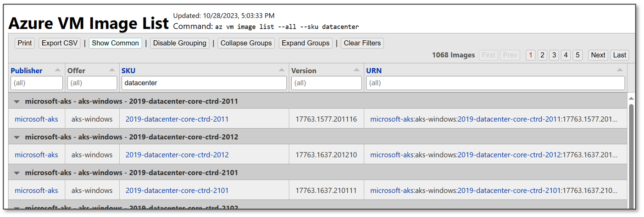
Task: Click aks-windows offer in ctrd-2012 row
Action: (92, 155)
